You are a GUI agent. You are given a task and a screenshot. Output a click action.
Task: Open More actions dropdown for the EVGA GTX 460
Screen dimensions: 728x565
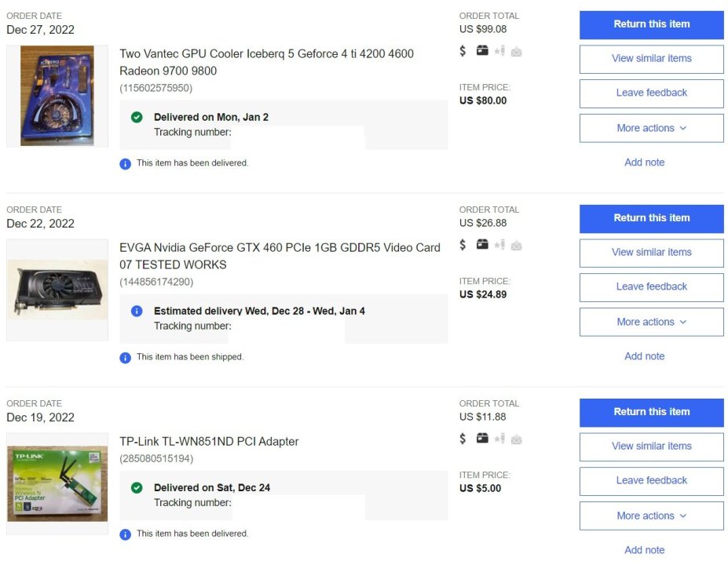pyautogui.click(x=651, y=322)
